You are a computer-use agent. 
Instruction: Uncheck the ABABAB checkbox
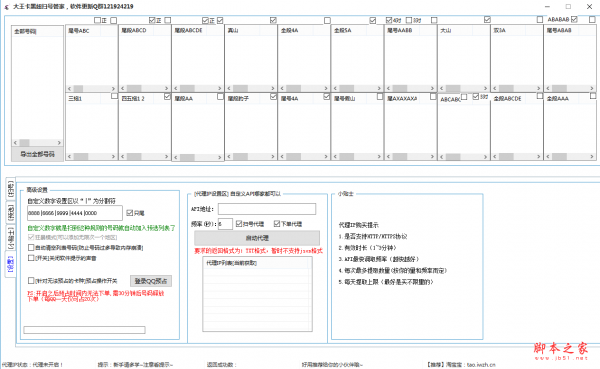click(x=574, y=19)
